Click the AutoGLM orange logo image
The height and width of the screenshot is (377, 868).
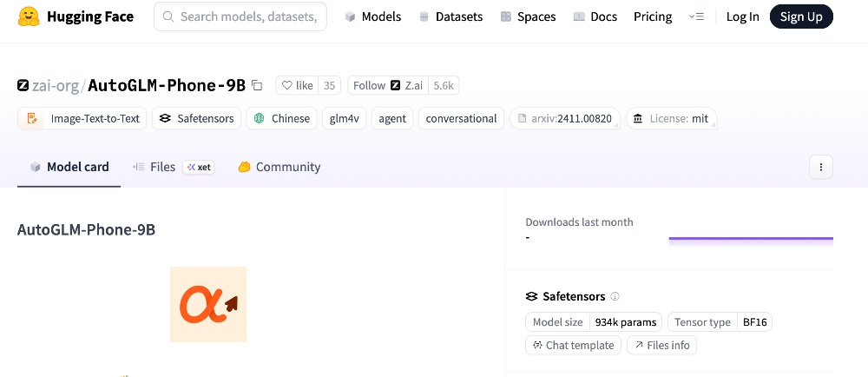208,304
